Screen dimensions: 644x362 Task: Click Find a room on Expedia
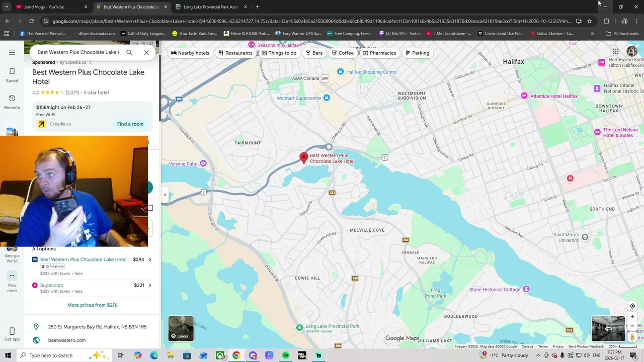(x=130, y=124)
